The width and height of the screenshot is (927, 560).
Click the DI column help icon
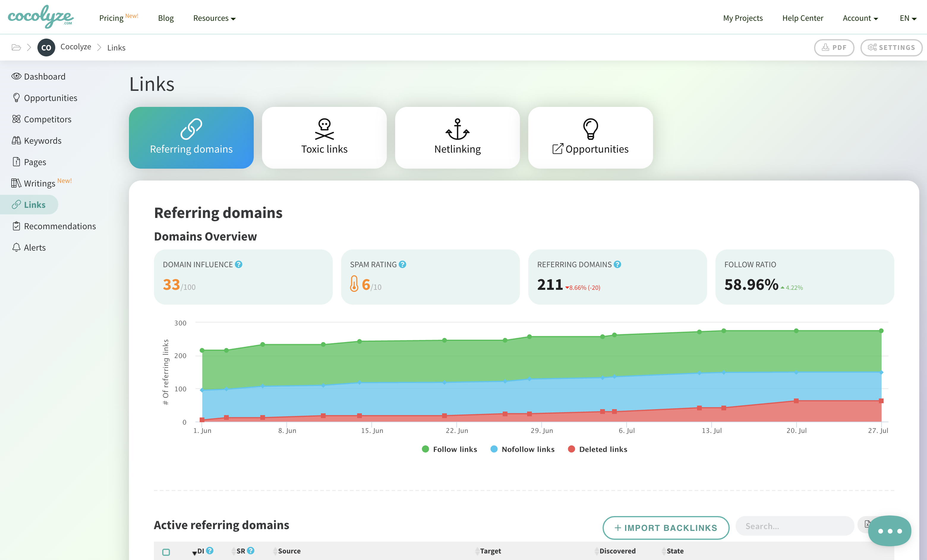coord(210,550)
